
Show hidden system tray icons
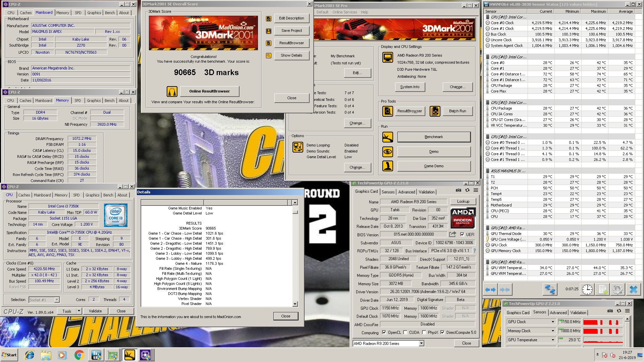coord(597,355)
